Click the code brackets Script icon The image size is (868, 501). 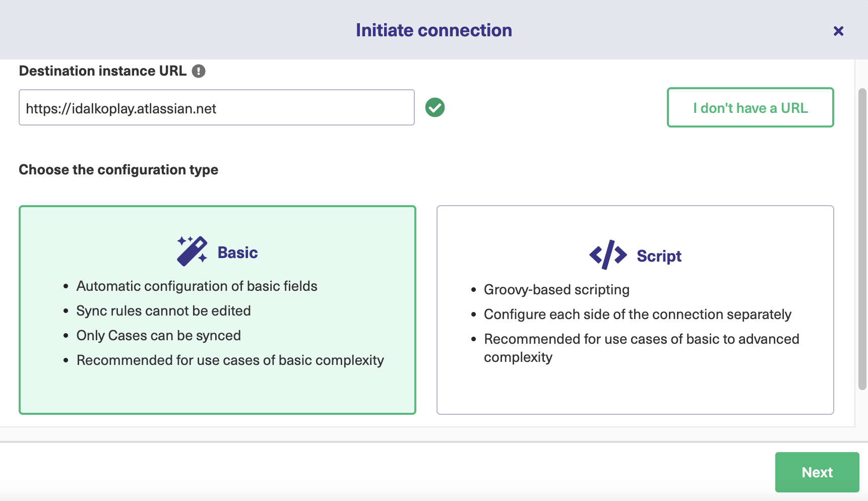point(608,255)
